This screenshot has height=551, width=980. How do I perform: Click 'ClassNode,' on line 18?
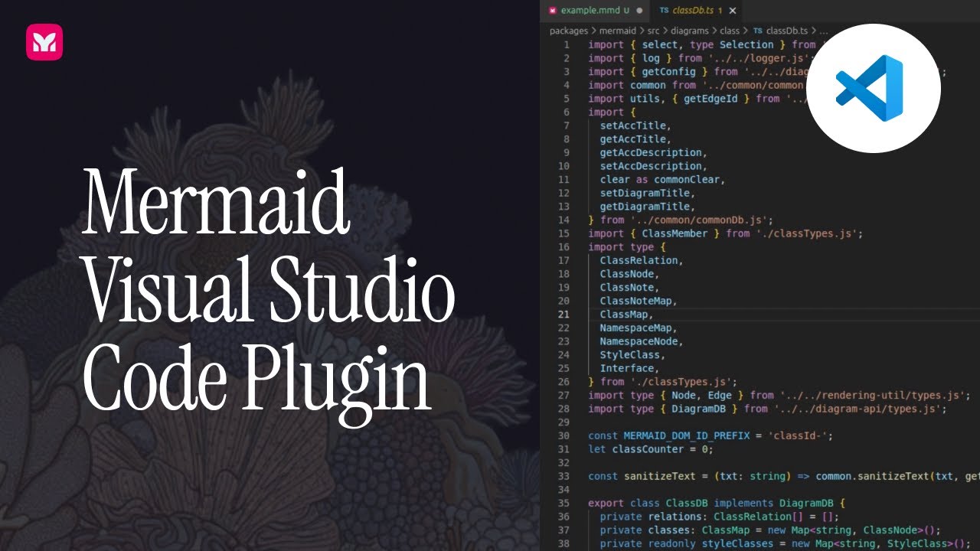coord(629,274)
